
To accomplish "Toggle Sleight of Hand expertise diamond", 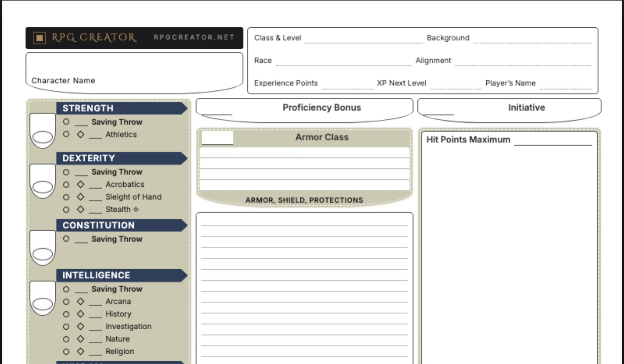I will click(x=80, y=197).
